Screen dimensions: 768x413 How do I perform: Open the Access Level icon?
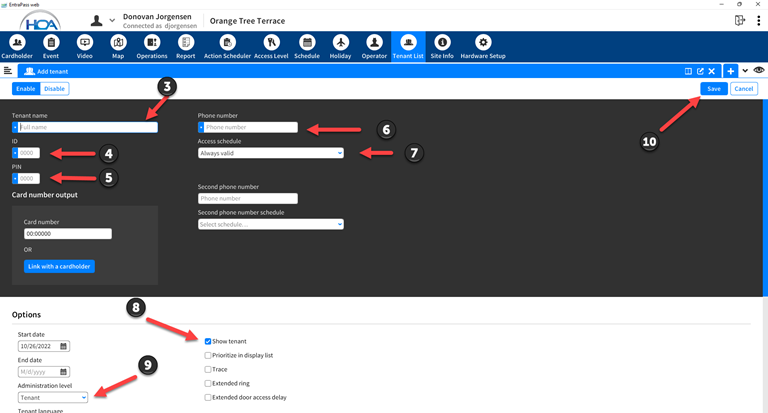click(271, 42)
